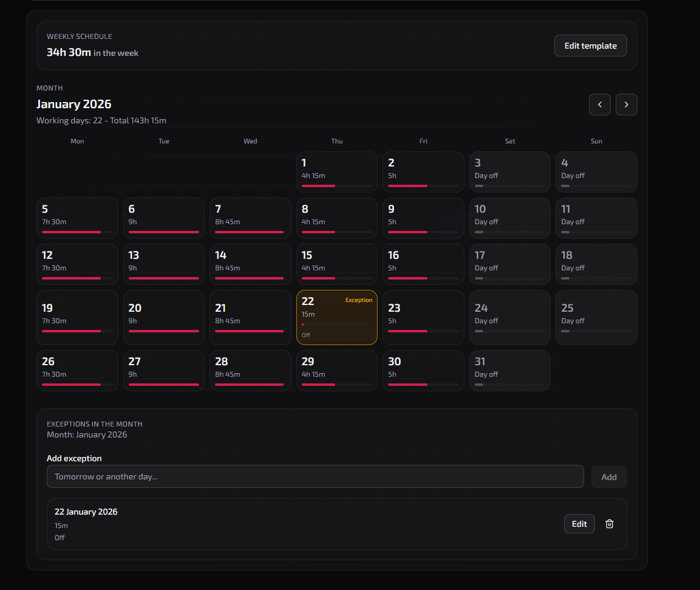
Task: Click the 'Fri' weekday header
Action: tap(423, 141)
